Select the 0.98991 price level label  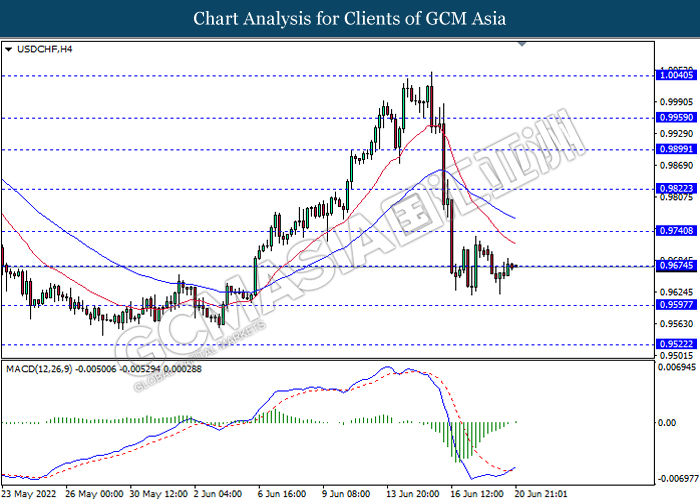[x=676, y=149]
